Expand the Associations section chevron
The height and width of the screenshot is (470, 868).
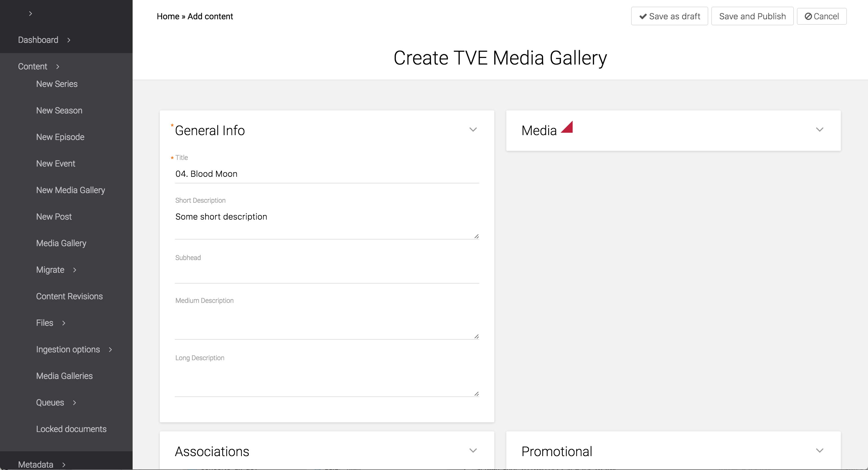pos(473,451)
